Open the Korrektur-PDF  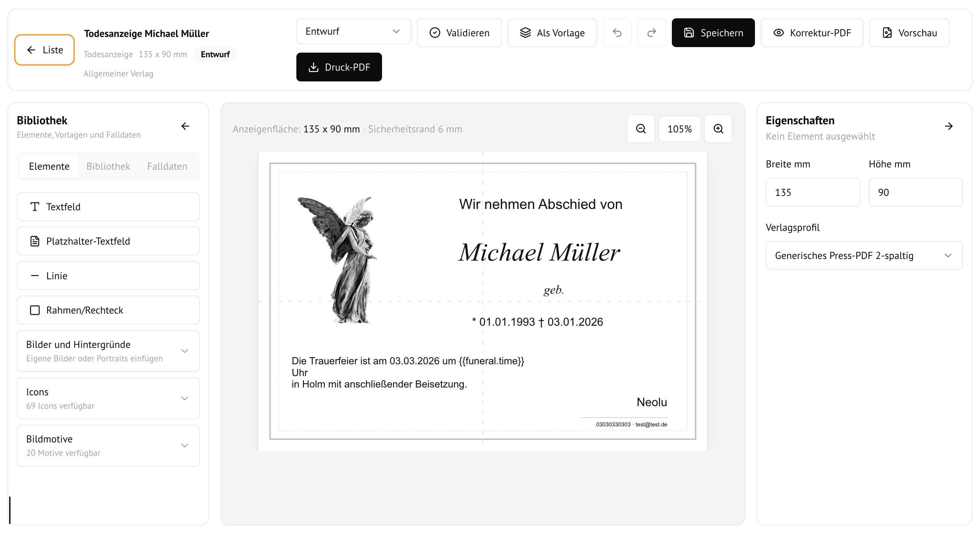click(812, 33)
